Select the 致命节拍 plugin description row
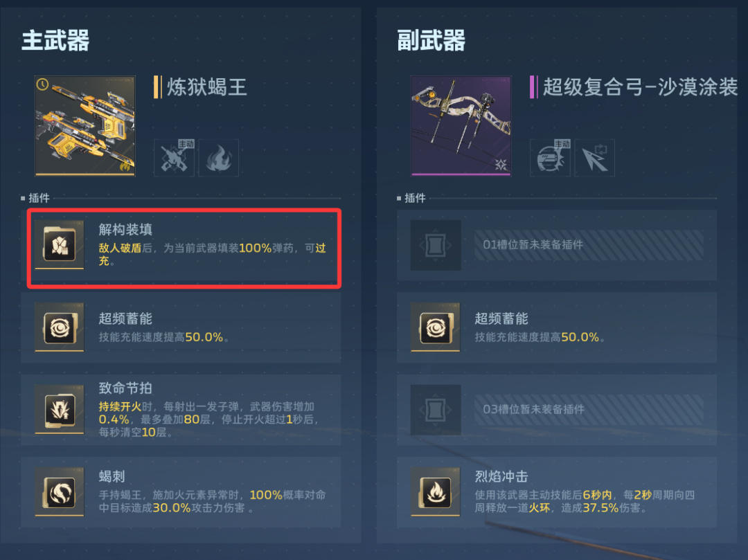Viewport: 748px width, 560px height. [181, 409]
